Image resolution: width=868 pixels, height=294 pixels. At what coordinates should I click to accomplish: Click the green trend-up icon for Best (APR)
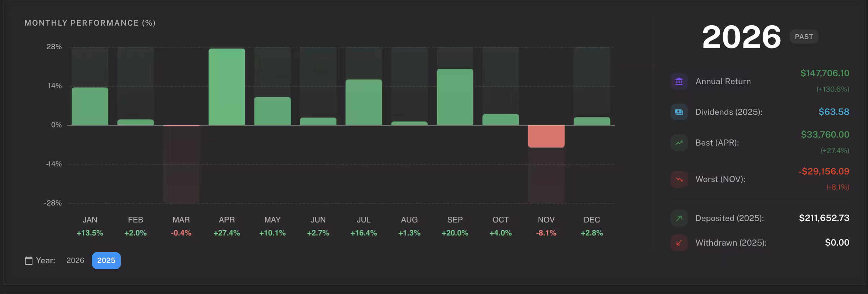(679, 143)
